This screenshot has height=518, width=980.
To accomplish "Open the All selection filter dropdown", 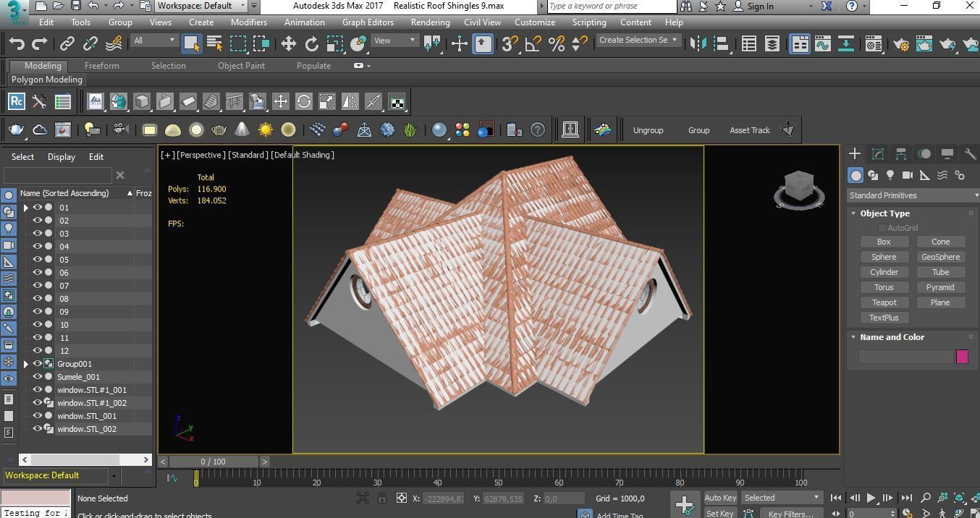I will [x=154, y=41].
